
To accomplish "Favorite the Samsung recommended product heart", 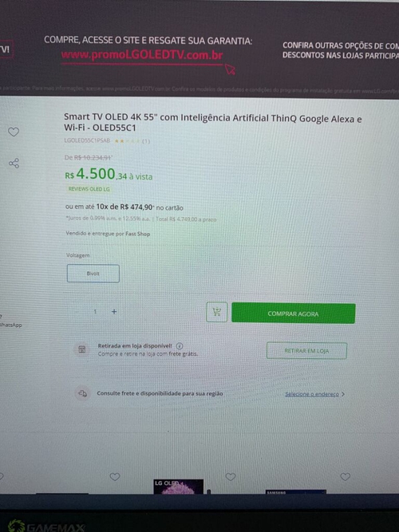I will (346, 477).
